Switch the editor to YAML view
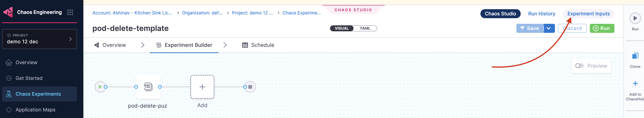Image resolution: width=644 pixels, height=118 pixels. (365, 28)
